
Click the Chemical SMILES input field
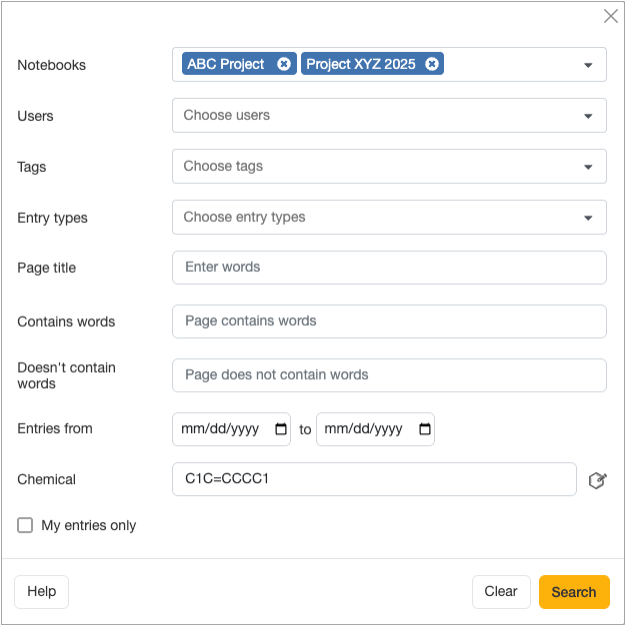374,480
